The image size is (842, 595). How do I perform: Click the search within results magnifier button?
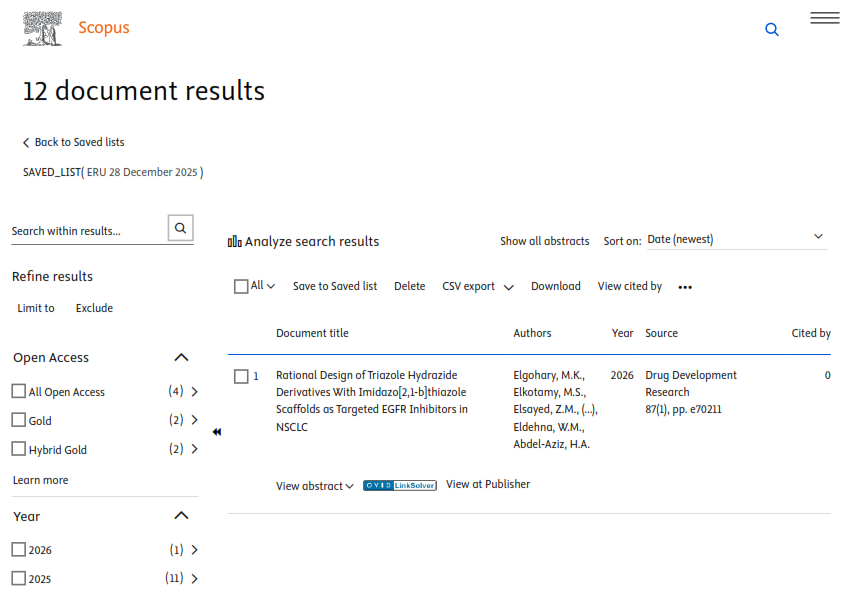pyautogui.click(x=180, y=229)
